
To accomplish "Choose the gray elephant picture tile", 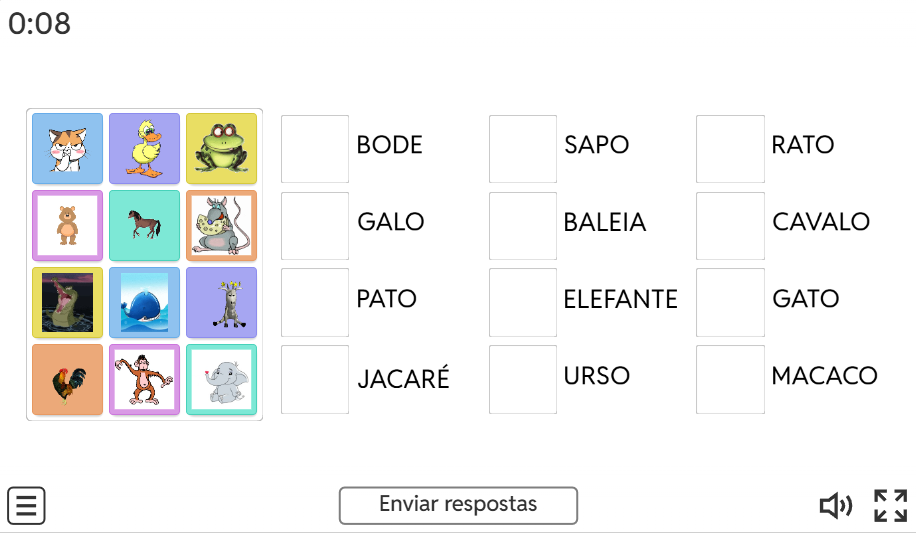I will (x=221, y=380).
